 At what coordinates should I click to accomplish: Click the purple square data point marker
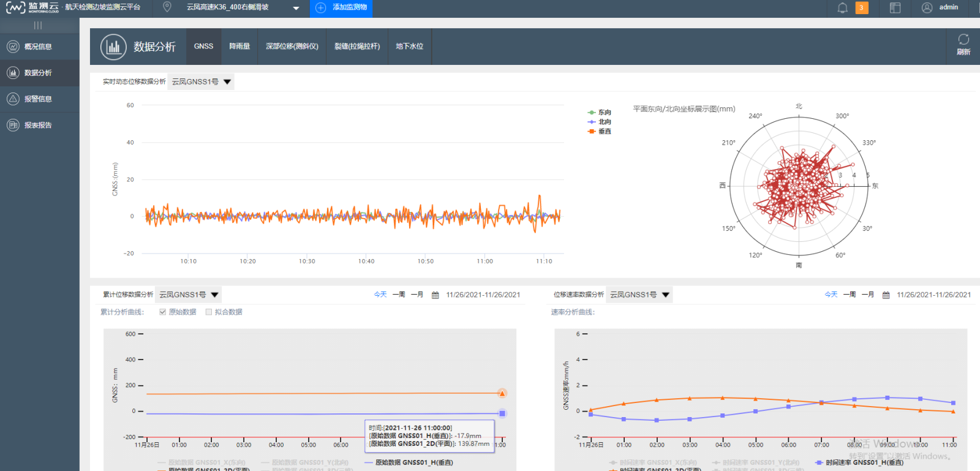(x=502, y=413)
